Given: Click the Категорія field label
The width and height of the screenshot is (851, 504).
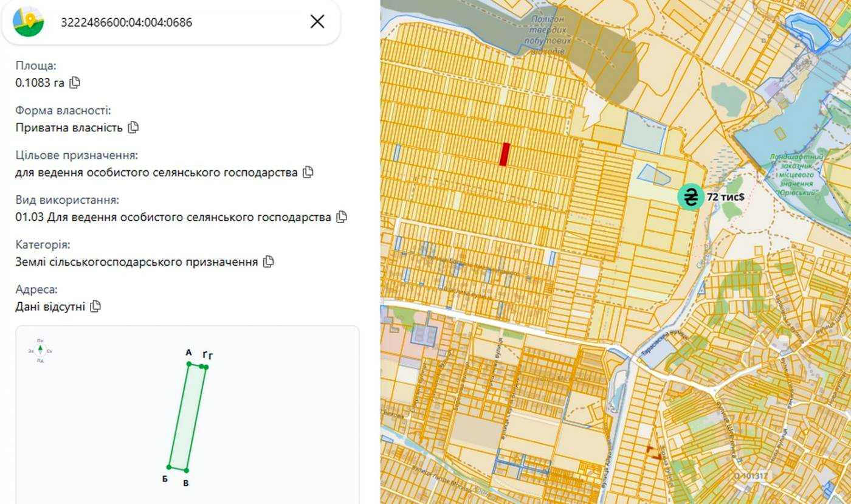Looking at the screenshot, I should point(43,245).
